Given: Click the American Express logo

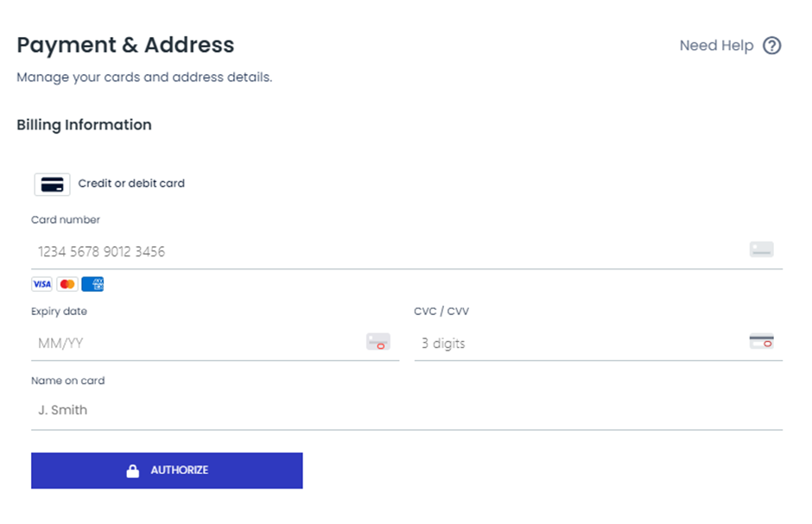Looking at the screenshot, I should pos(92,284).
